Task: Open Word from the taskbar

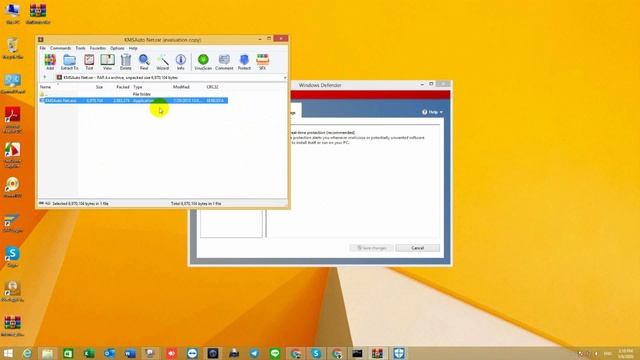Action: click(x=130, y=353)
